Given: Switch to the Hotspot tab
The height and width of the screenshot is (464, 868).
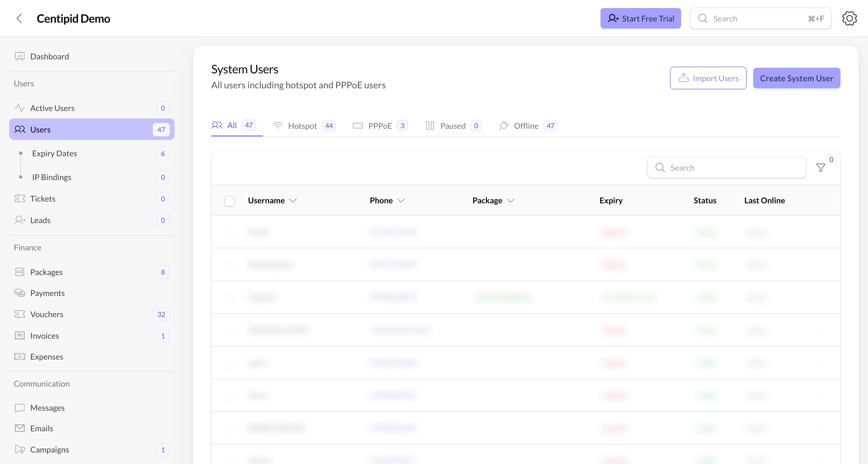Looking at the screenshot, I should 302,126.
